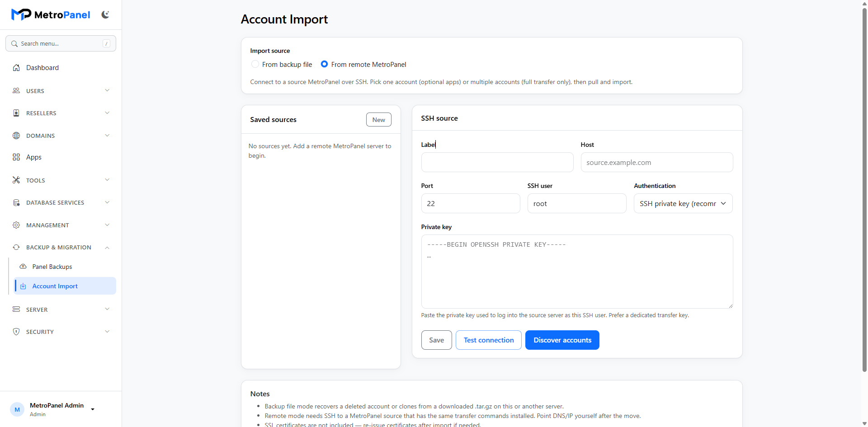Click the SSH source panel heading
The height and width of the screenshot is (427, 868).
pyautogui.click(x=439, y=118)
